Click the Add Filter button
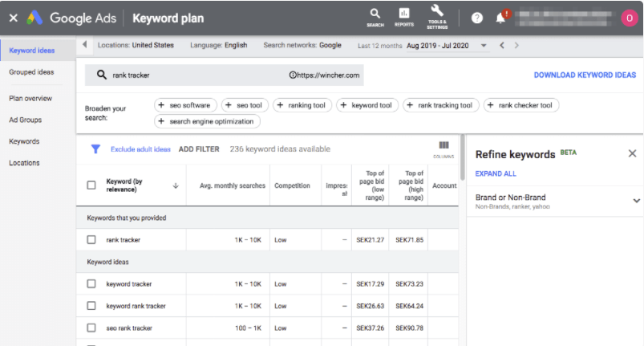 pyautogui.click(x=198, y=149)
